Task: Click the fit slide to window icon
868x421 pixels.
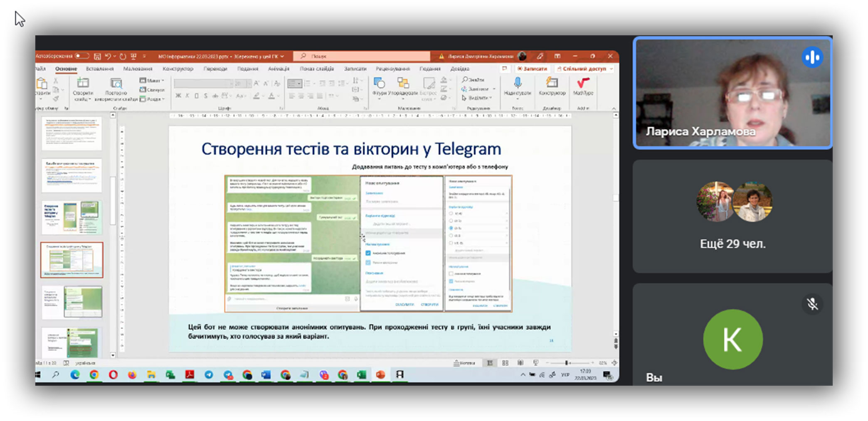Action: [614, 363]
